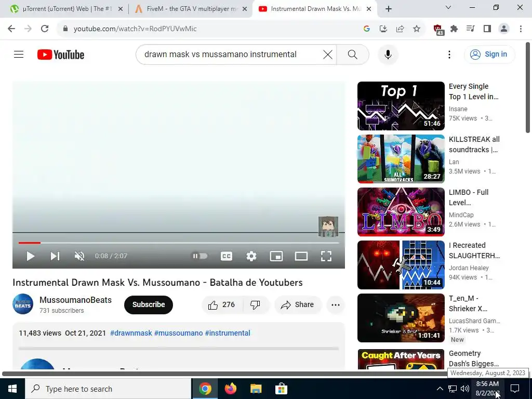The image size is (532, 399).
Task: Like the video (276)
Action: (x=222, y=304)
